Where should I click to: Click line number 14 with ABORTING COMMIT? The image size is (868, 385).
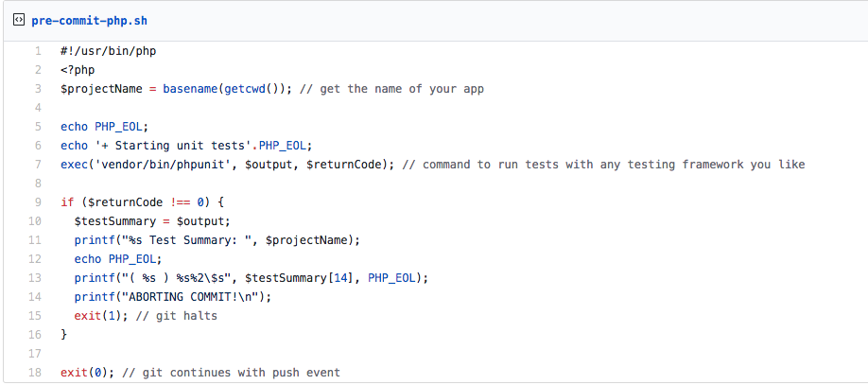(x=35, y=297)
